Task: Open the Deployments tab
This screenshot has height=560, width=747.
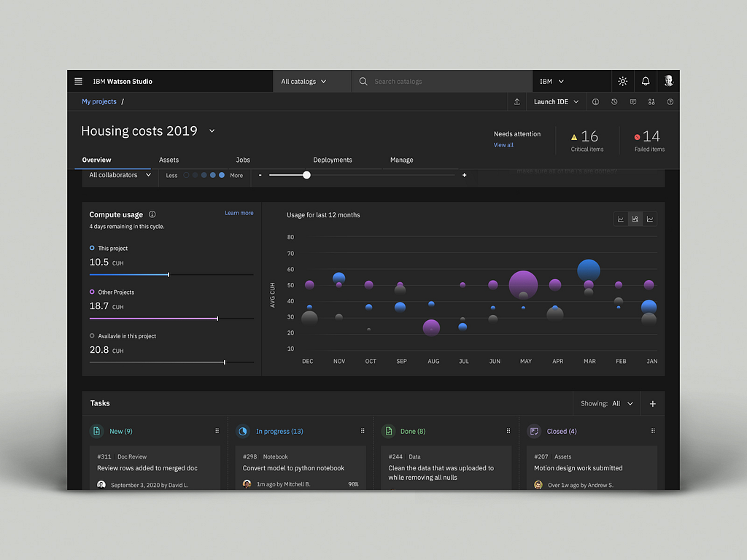Action: pos(333,160)
